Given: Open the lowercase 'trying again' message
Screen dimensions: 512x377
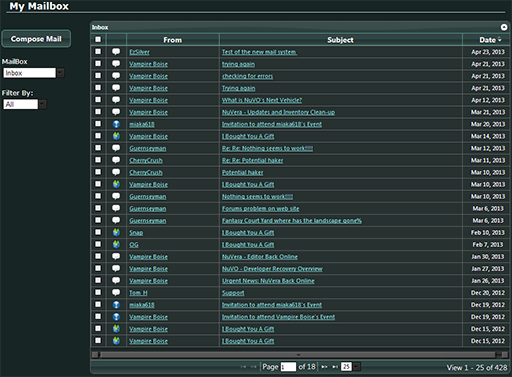Looking at the screenshot, I should (238, 64).
